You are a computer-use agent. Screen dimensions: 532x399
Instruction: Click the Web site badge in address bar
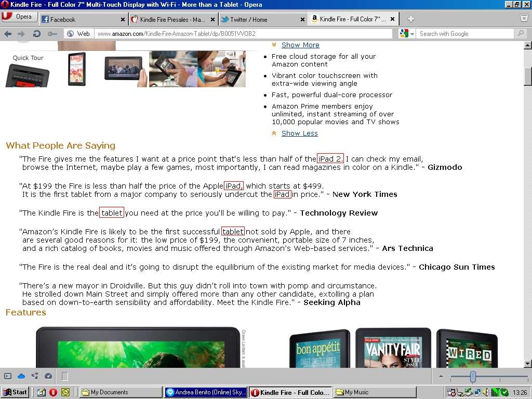pos(78,34)
